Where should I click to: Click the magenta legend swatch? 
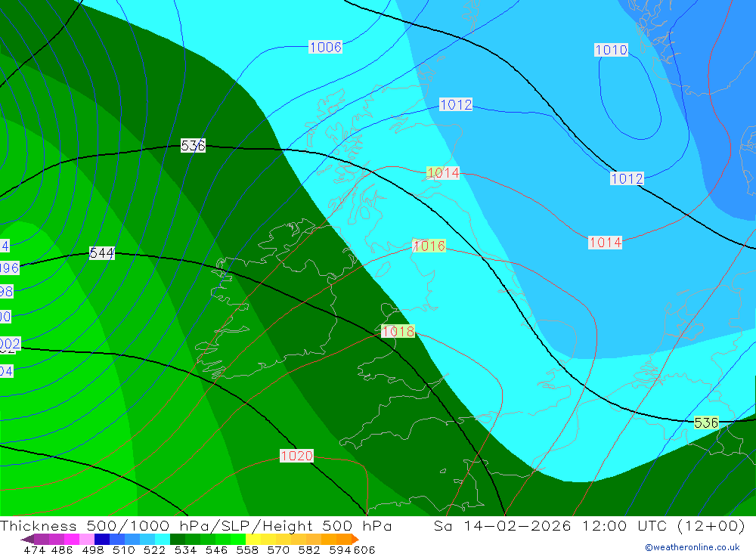point(70,539)
